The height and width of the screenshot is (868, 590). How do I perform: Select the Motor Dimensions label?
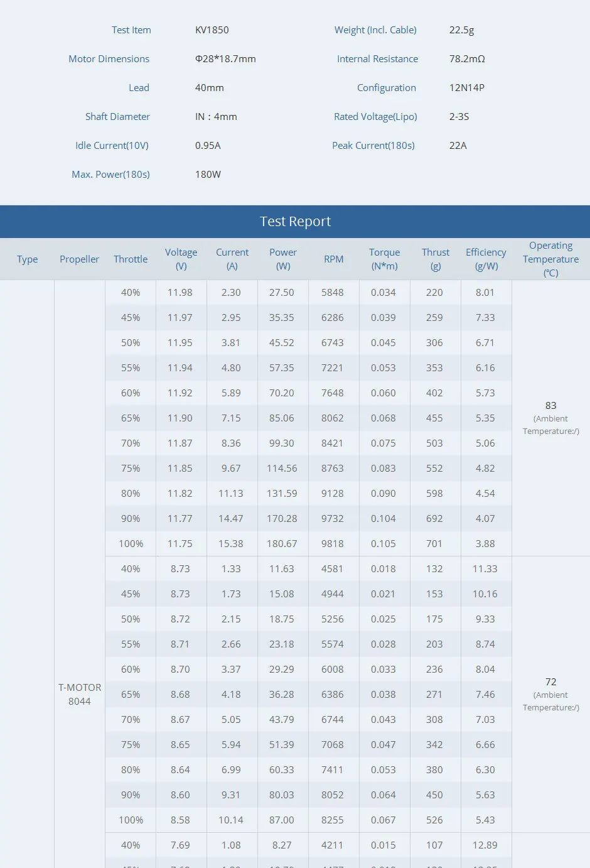point(109,58)
